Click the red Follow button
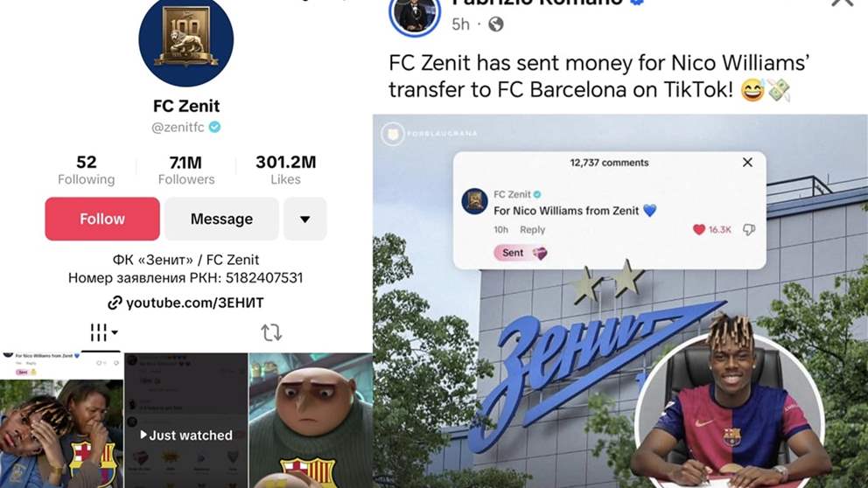 tap(102, 219)
